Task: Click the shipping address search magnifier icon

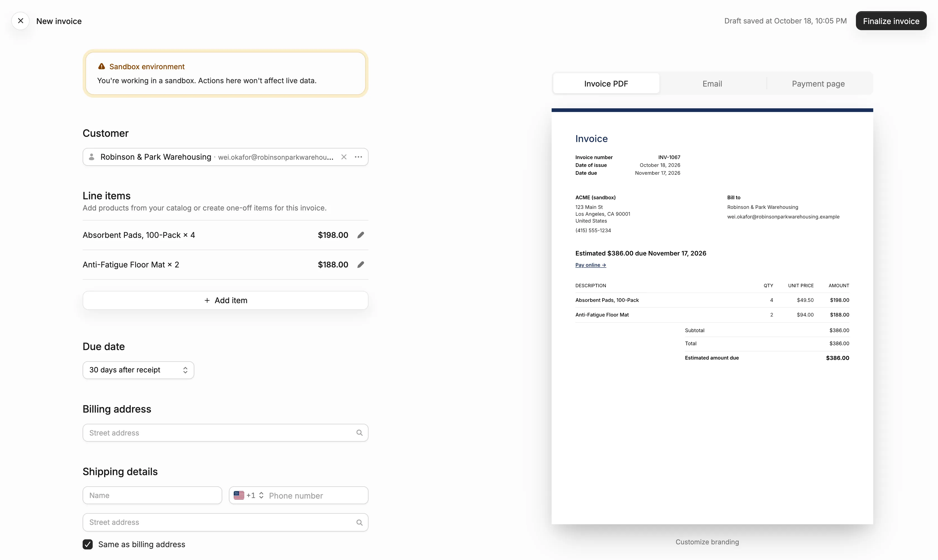Action: (359, 523)
